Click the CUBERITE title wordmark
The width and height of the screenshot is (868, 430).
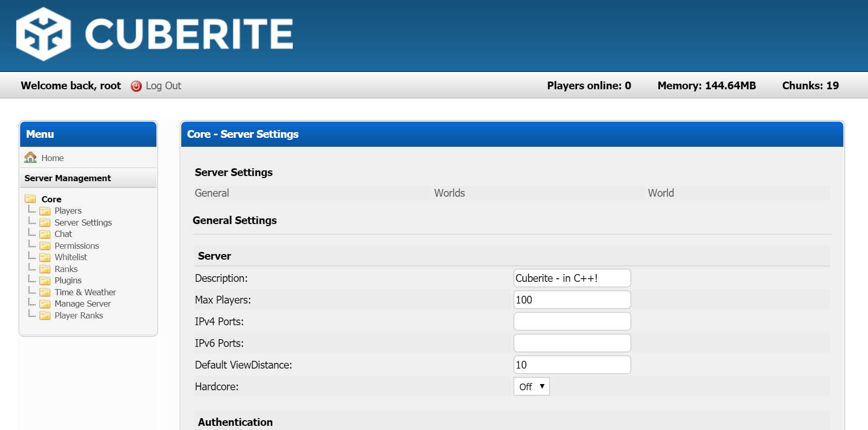click(x=189, y=34)
